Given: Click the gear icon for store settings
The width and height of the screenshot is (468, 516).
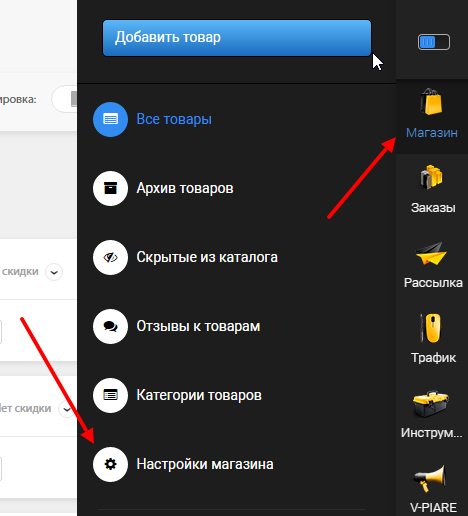Looking at the screenshot, I should pyautogui.click(x=110, y=464).
